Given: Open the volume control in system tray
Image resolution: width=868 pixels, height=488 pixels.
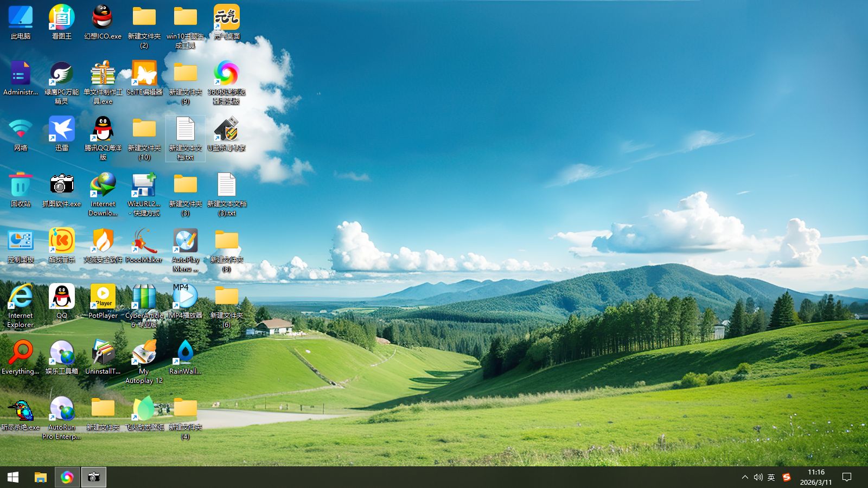Looking at the screenshot, I should point(758,477).
